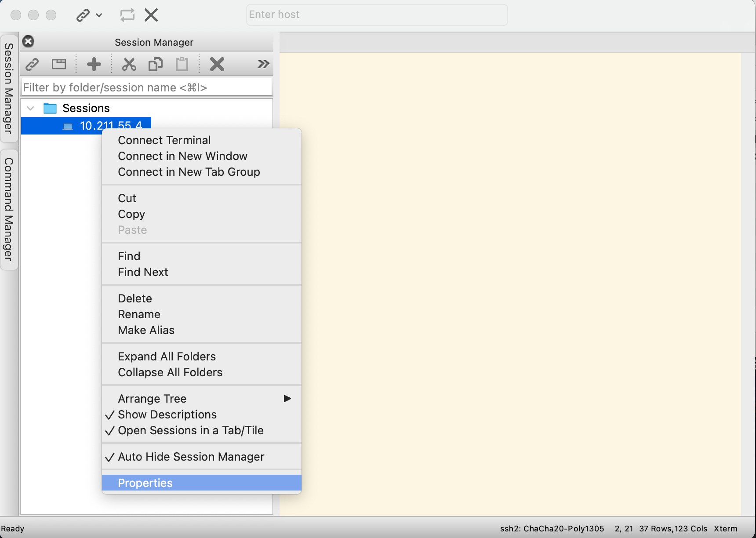756x538 pixels.
Task: Delete the session using the X icon
Action: (x=217, y=64)
